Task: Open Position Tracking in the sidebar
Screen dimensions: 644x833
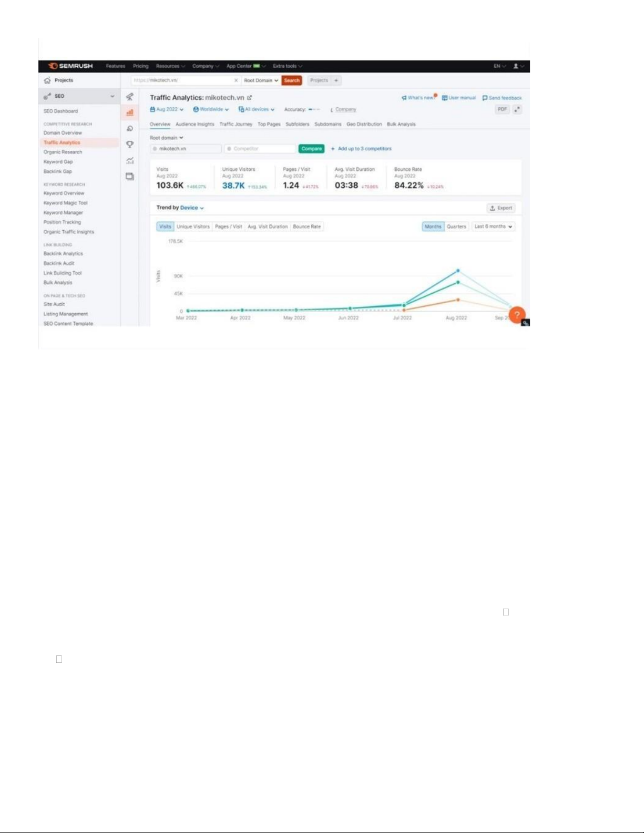Action: [x=62, y=222]
